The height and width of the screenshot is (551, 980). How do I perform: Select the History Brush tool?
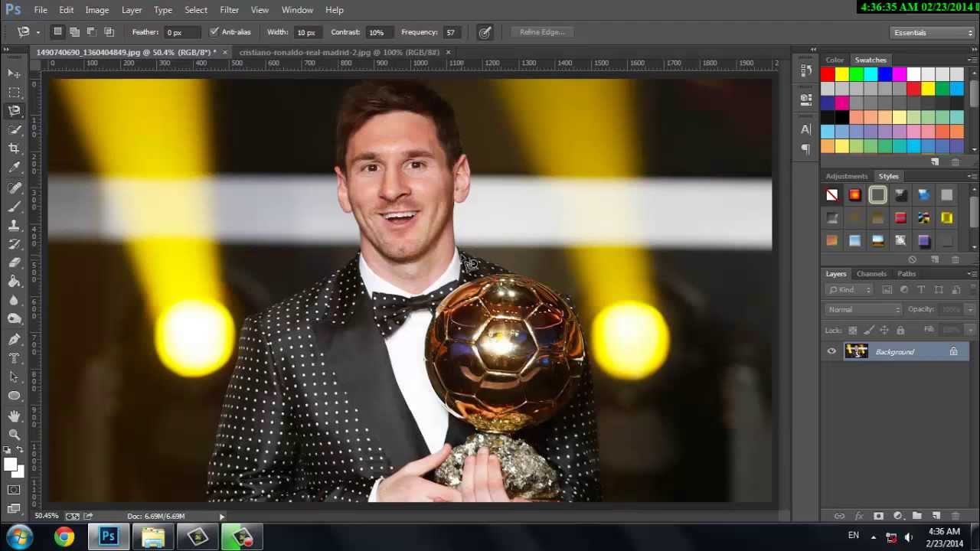[x=15, y=244]
